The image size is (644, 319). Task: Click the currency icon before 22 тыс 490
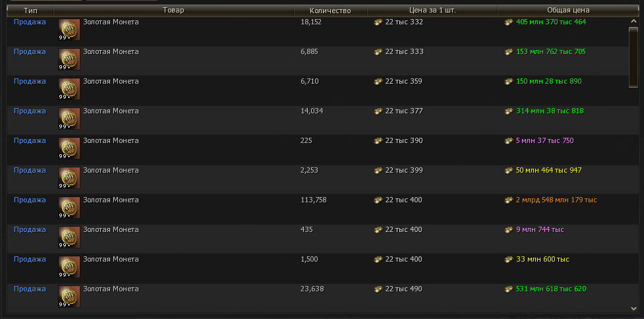point(378,289)
